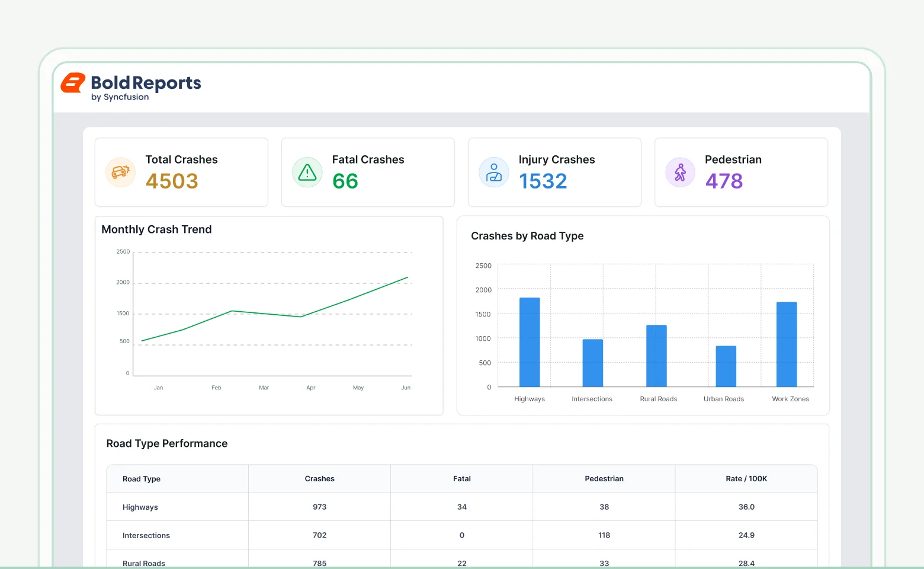Click the Fatal column header

tap(462, 479)
